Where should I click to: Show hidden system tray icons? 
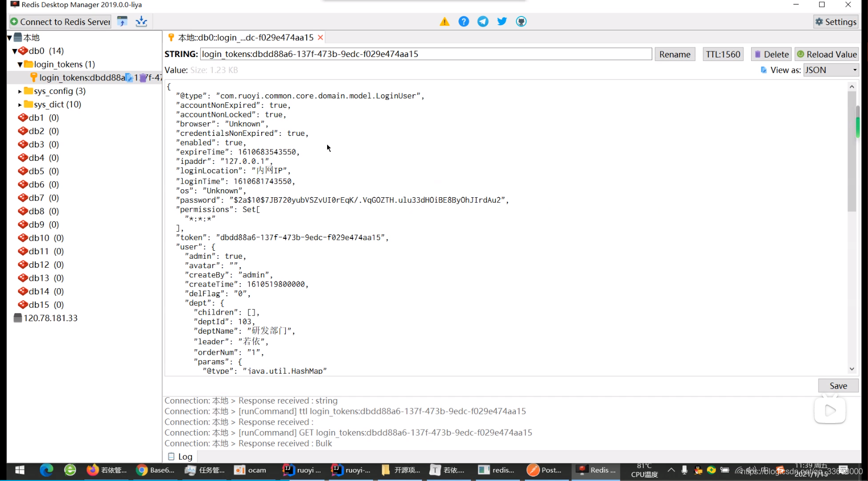coord(671,470)
